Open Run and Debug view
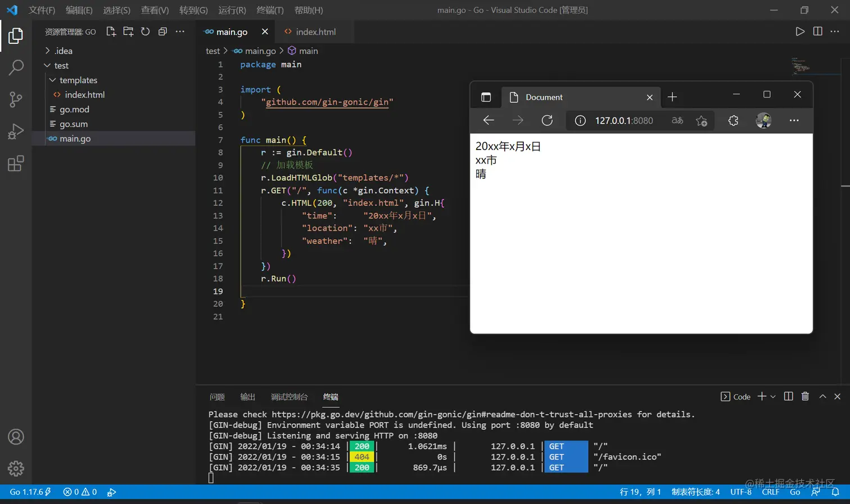The width and height of the screenshot is (850, 504). (x=16, y=131)
